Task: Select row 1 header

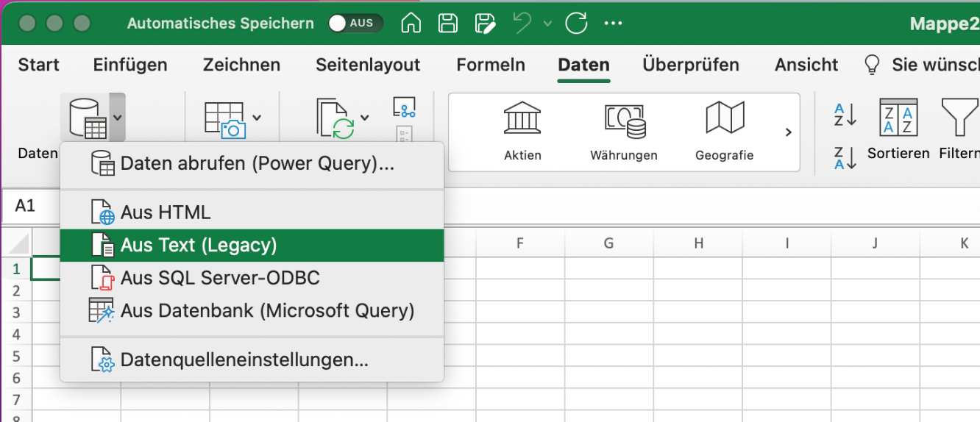Action: coord(16,269)
